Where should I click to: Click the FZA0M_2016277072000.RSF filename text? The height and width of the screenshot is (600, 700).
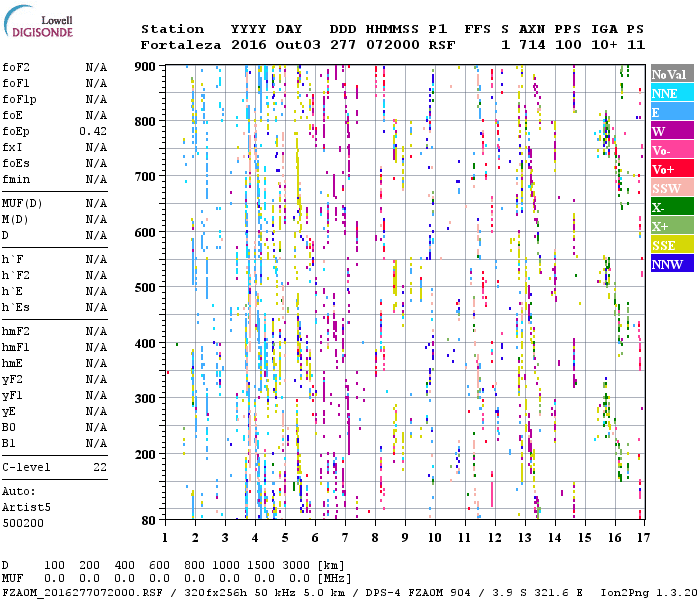click(83, 593)
